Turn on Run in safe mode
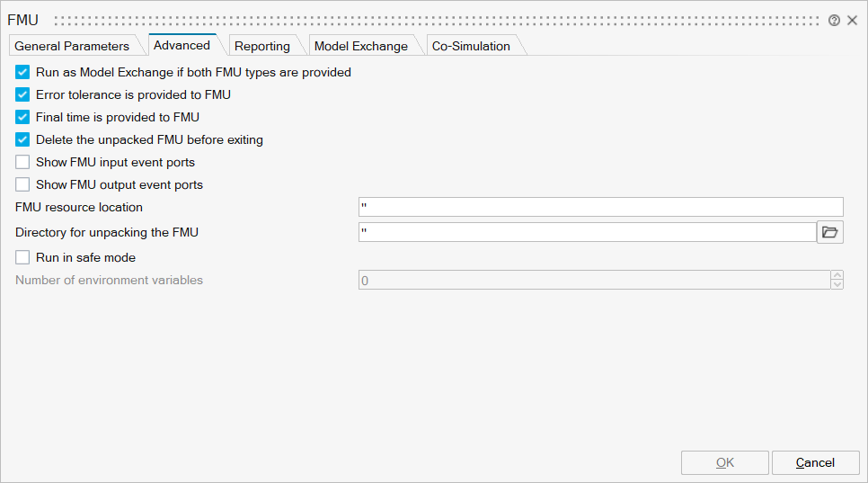The width and height of the screenshot is (868, 483). click(x=23, y=258)
